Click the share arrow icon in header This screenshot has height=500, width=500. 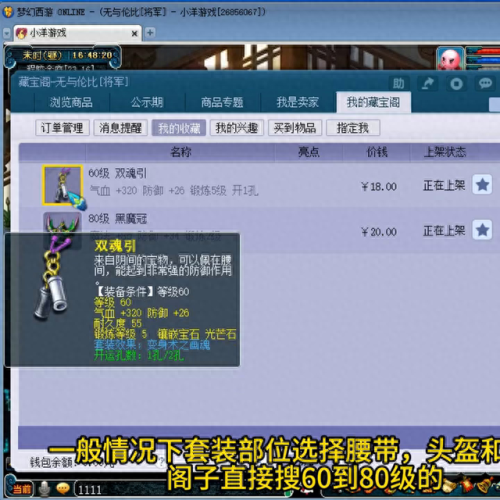click(428, 83)
